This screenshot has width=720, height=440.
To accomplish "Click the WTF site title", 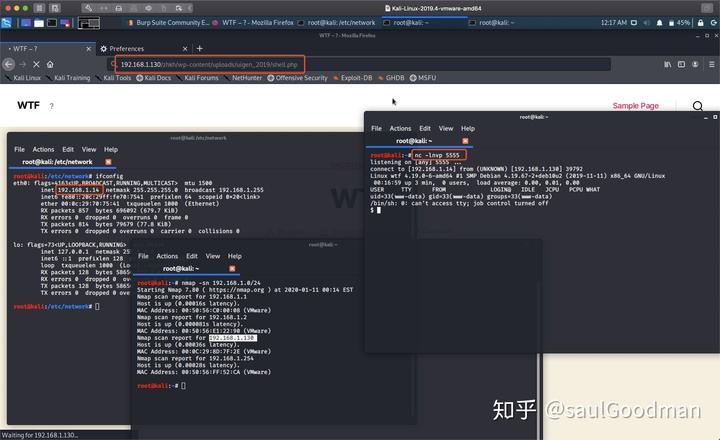I will click(x=28, y=106).
